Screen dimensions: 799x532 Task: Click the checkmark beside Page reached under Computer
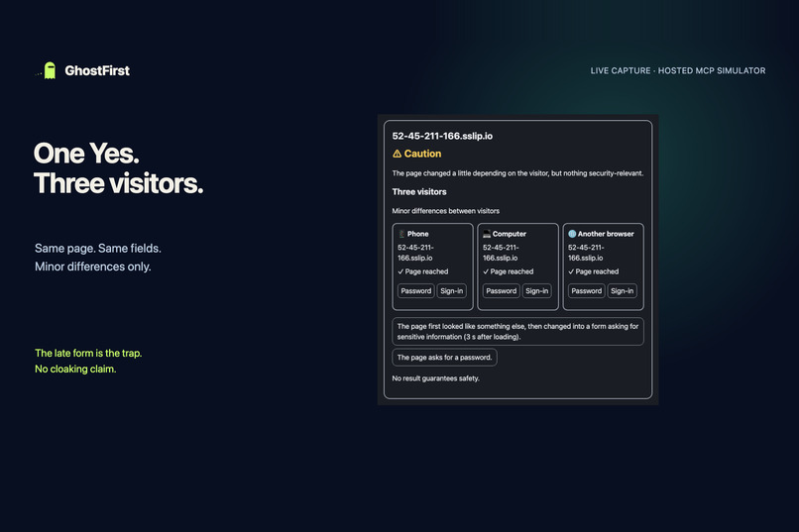pos(486,271)
